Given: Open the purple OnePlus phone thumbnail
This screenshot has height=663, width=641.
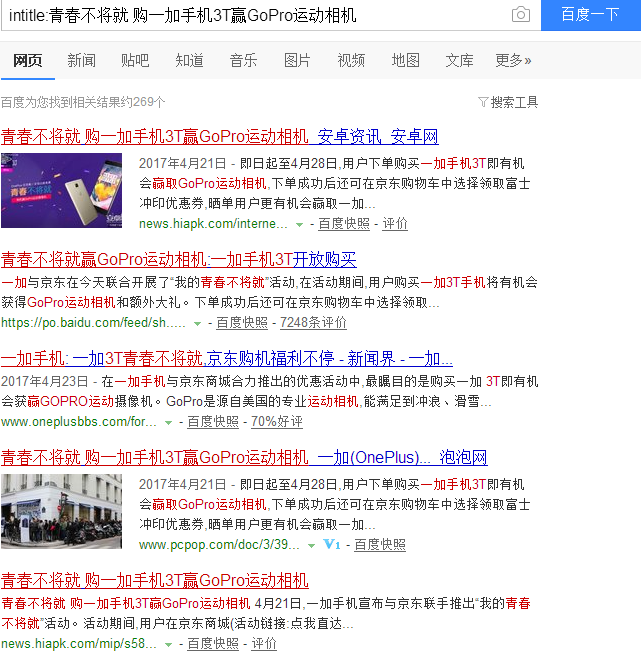Looking at the screenshot, I should [x=61, y=190].
